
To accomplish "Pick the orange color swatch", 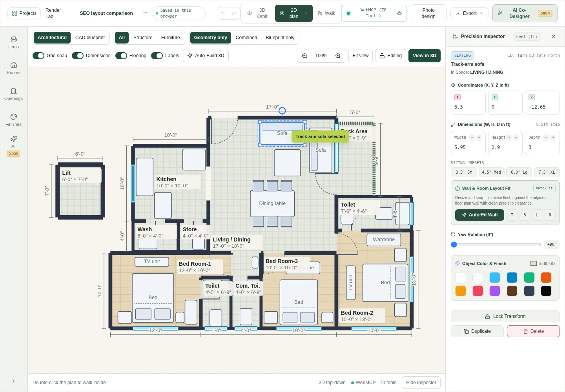I will pyautogui.click(x=546, y=278).
